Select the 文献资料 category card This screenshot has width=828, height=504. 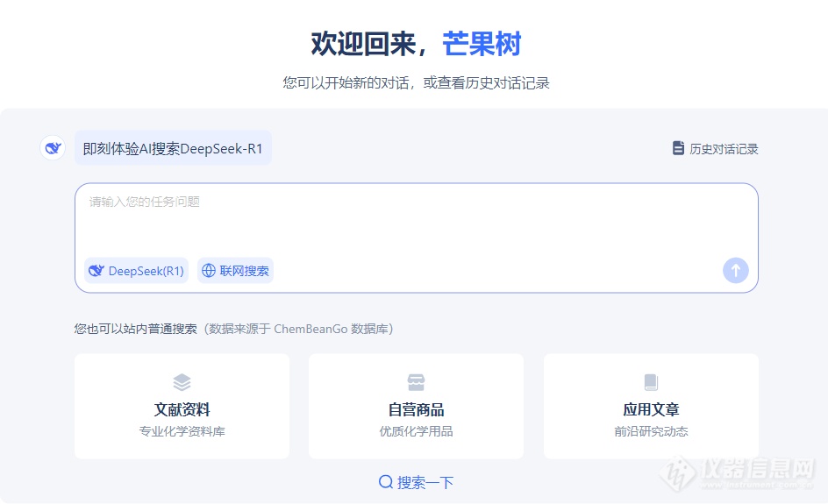182,407
